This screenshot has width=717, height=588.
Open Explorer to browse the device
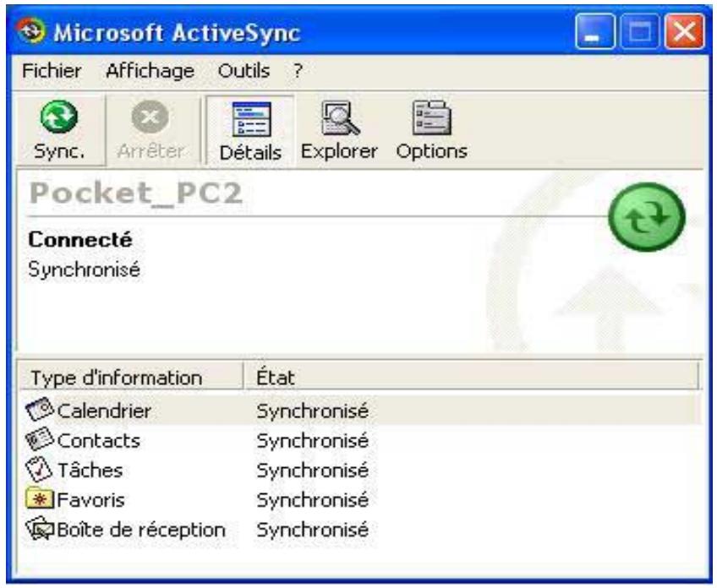pos(339,130)
